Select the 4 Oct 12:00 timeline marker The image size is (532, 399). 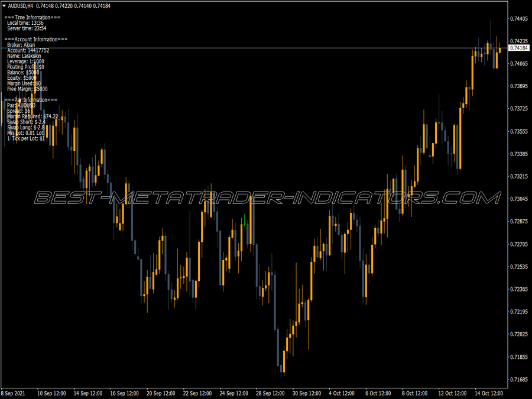coord(342,393)
